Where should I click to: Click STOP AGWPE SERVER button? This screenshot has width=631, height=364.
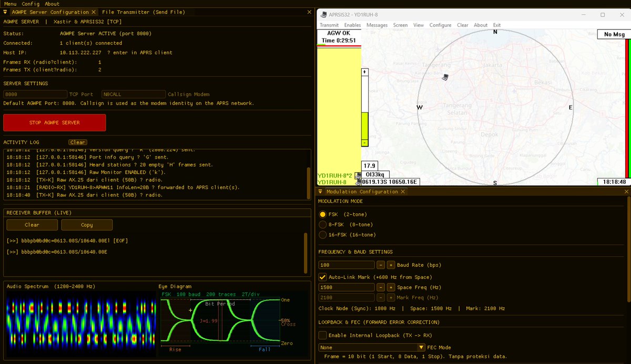pyautogui.click(x=55, y=122)
